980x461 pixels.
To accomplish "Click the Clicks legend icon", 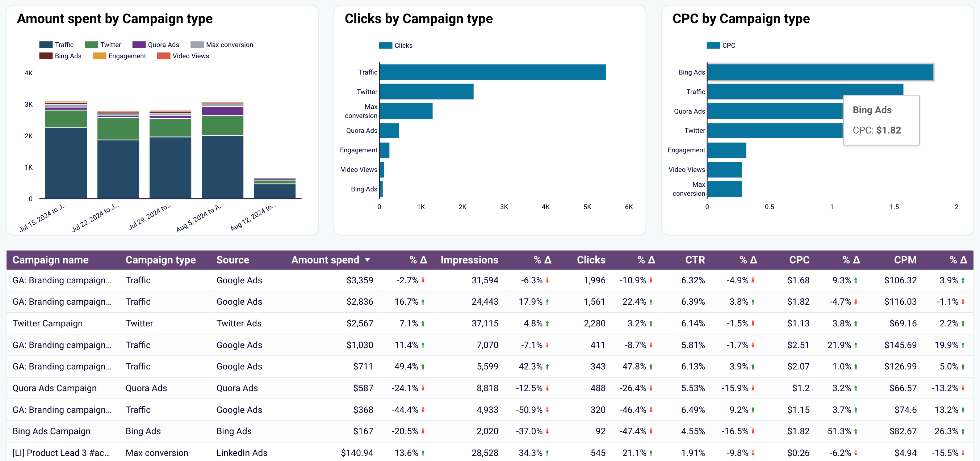I will pyautogui.click(x=385, y=46).
